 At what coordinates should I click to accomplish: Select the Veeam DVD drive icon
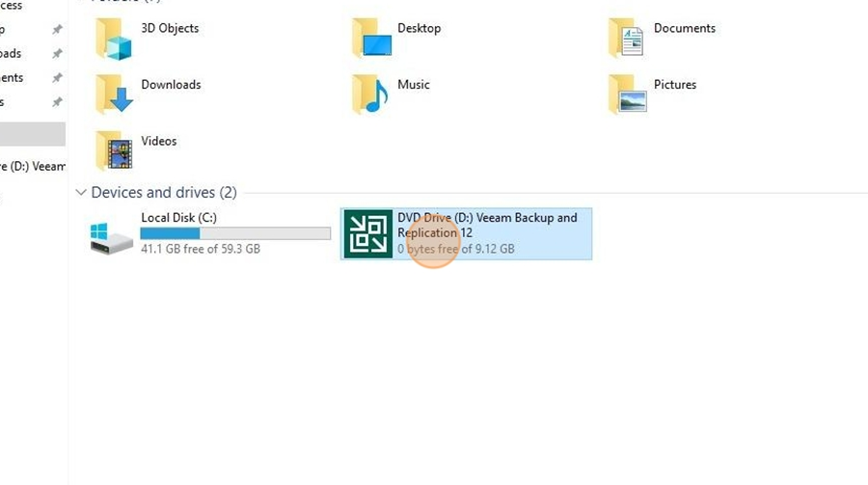(367, 233)
